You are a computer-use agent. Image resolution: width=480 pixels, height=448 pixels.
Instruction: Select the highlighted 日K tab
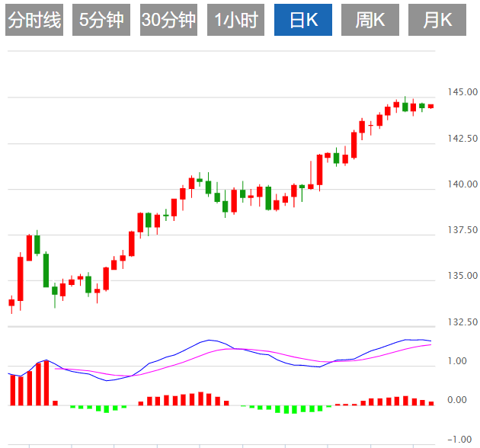303,21
